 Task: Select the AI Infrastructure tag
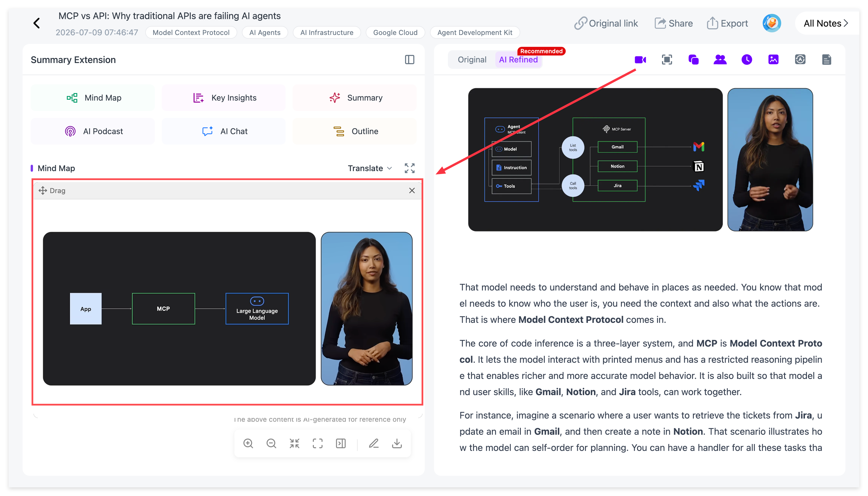[x=327, y=32]
